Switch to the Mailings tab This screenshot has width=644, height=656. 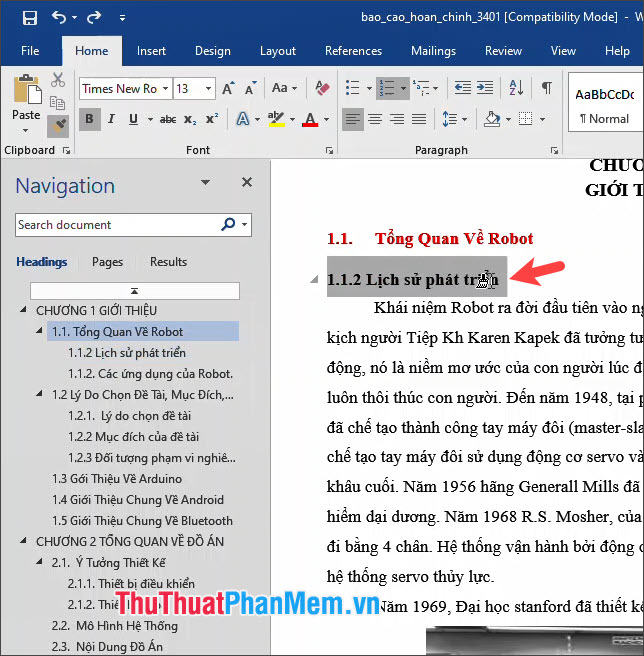pyautogui.click(x=434, y=51)
